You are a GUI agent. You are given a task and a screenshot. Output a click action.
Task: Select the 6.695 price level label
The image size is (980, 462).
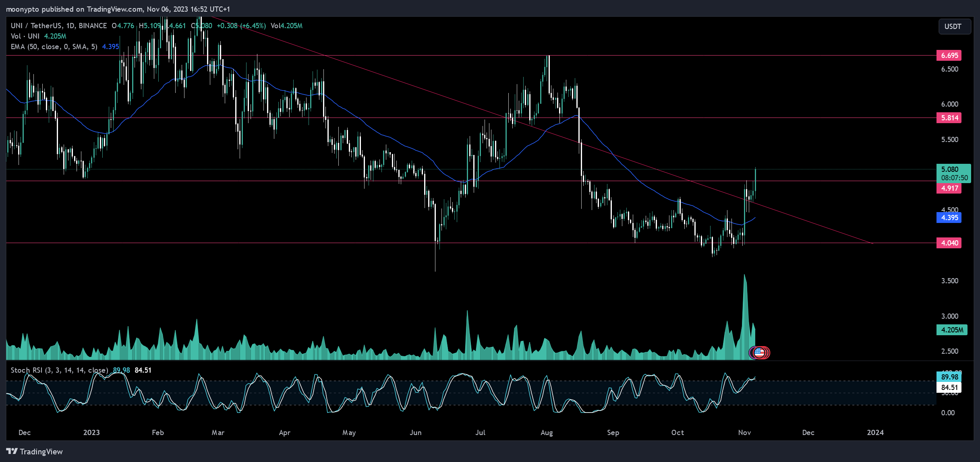point(949,56)
